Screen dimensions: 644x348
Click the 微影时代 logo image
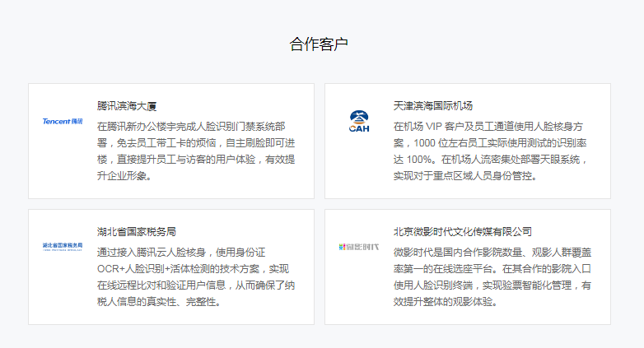coord(359,247)
